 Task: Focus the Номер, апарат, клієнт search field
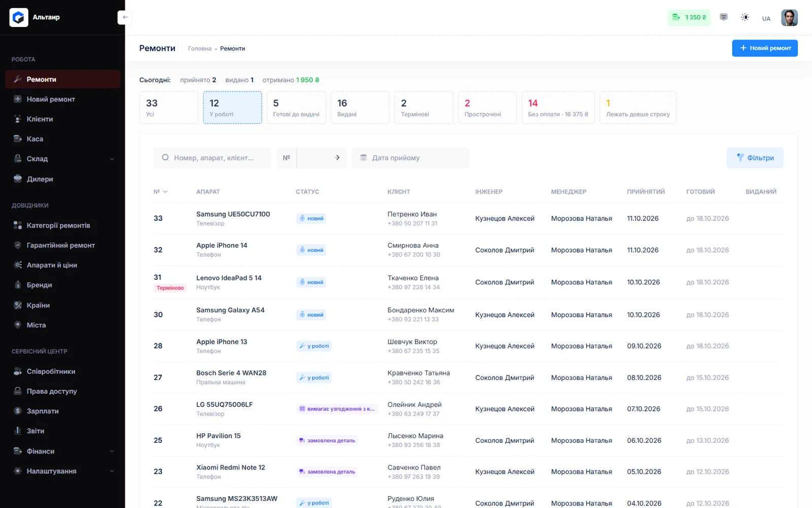click(x=212, y=158)
